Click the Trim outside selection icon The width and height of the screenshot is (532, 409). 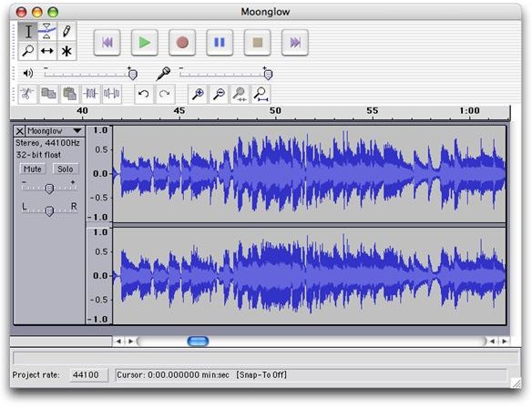pos(90,94)
